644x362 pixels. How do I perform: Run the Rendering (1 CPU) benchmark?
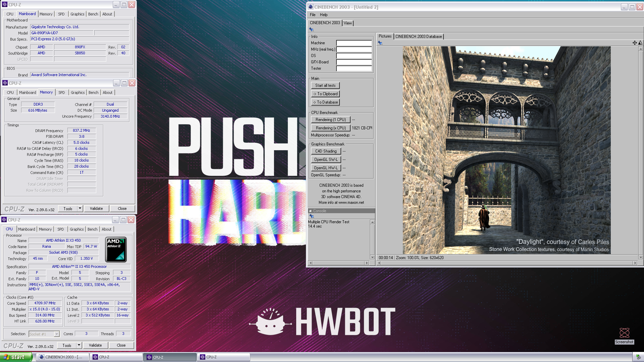coord(331,120)
